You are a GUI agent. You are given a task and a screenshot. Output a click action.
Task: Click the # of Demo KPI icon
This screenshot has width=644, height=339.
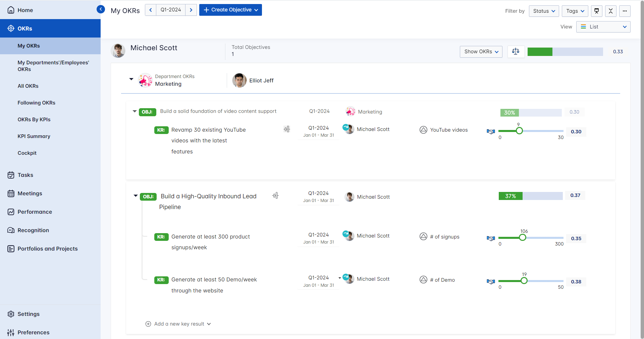(x=423, y=279)
